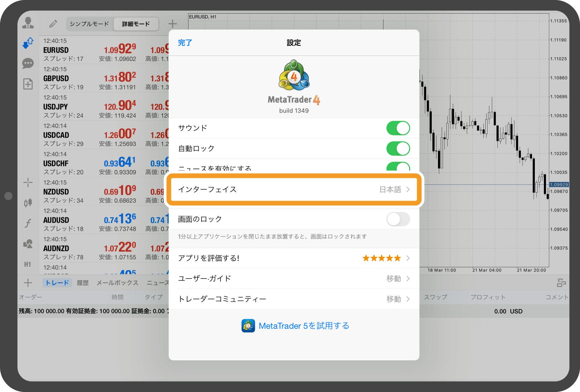Select the crosshair tool on sidebar
580x392 pixels.
coord(28,183)
